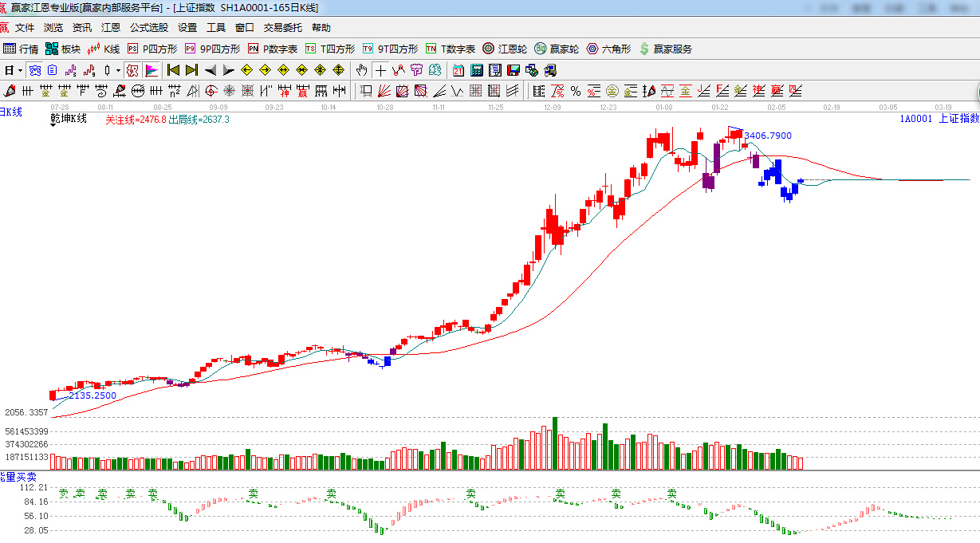
Task: Click the calendar icon showing 21
Action: [x=459, y=70]
